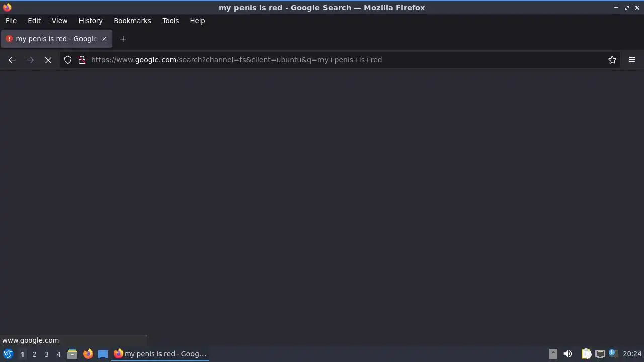Stop loading the page
Image resolution: width=644 pixels, height=362 pixels.
pyautogui.click(x=48, y=60)
